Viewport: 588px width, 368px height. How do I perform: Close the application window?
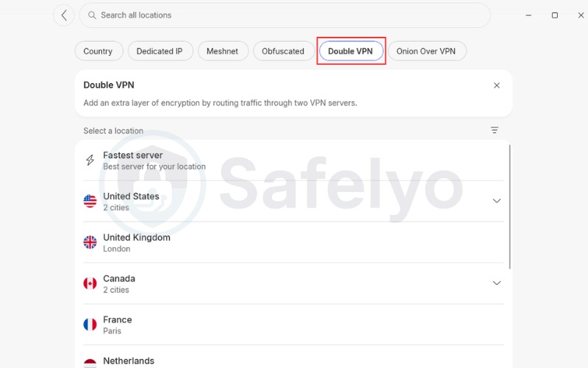pos(581,15)
